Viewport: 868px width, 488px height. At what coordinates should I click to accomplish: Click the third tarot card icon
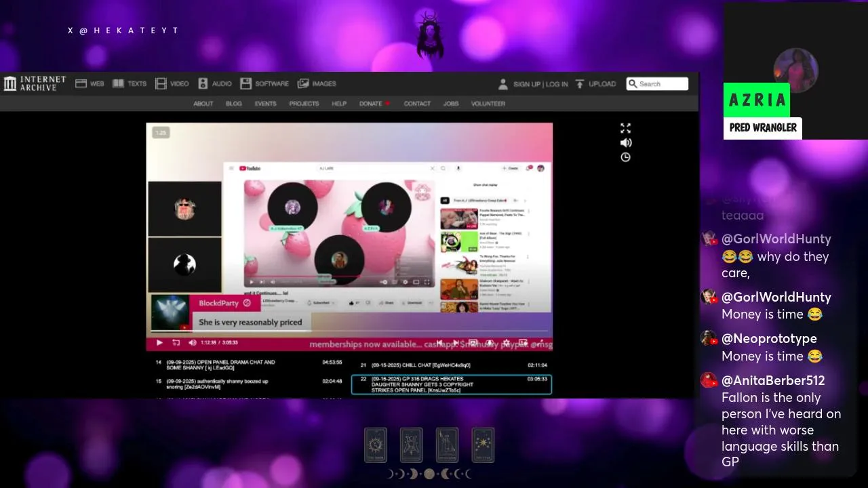[x=447, y=445]
